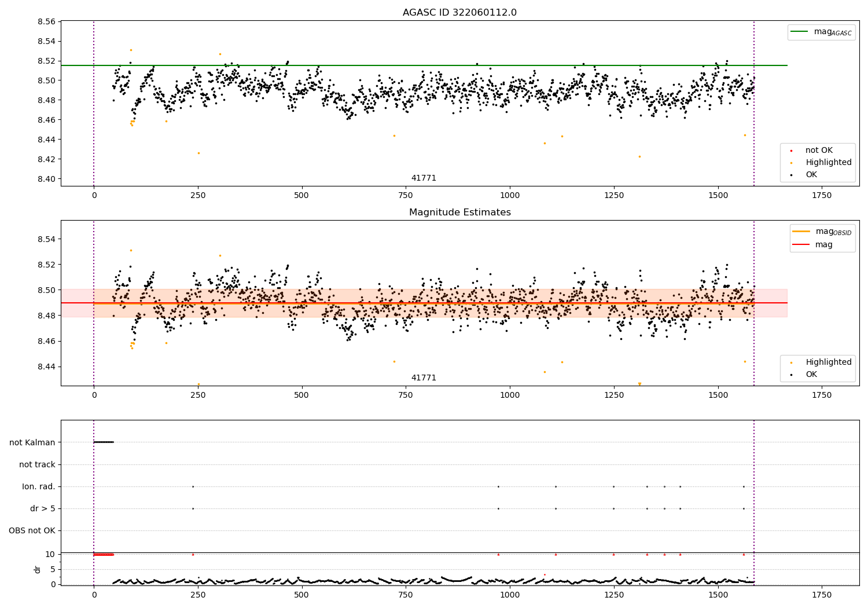Click the '10' y-axis tick in bottom plot
Screen dimensions: 868x608
pyautogui.click(x=51, y=554)
